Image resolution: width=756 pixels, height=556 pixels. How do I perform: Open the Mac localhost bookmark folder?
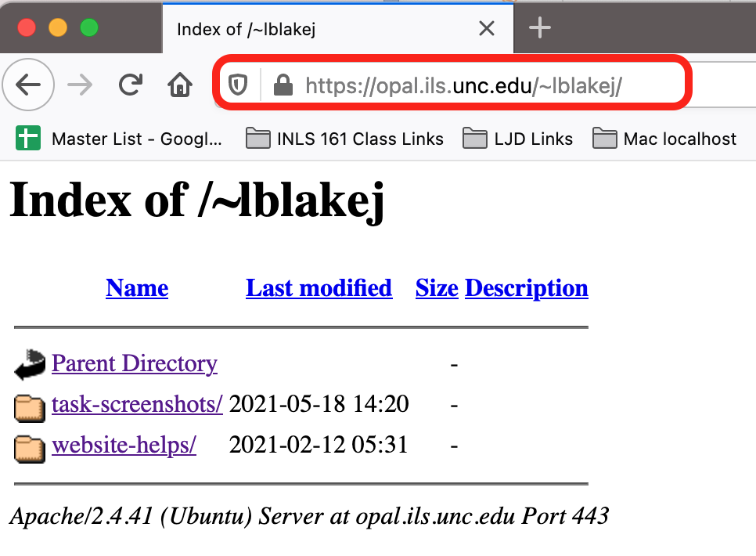(x=664, y=139)
